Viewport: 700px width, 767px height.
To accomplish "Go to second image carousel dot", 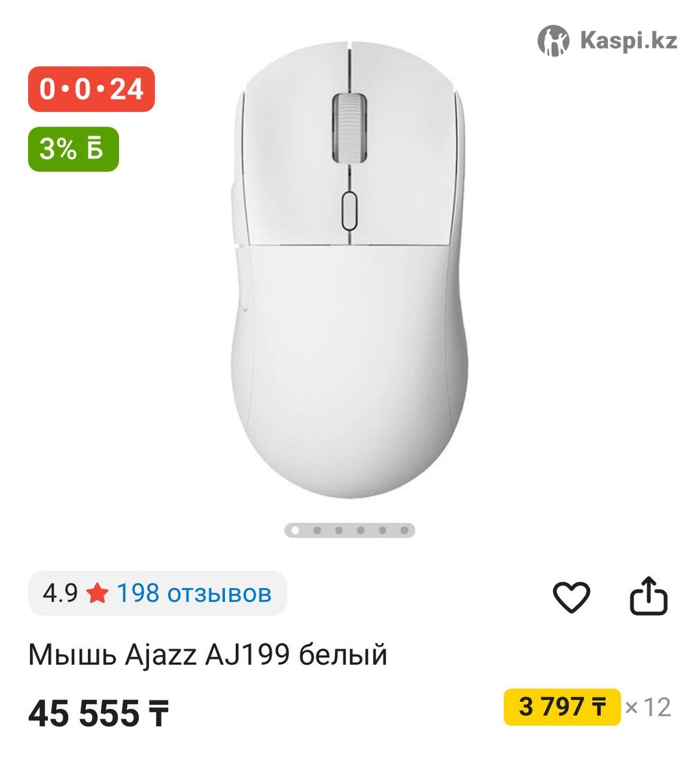I will coord(316,531).
